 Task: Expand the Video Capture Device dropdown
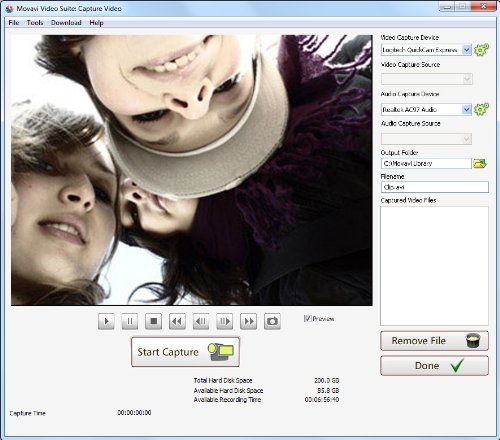[467, 50]
